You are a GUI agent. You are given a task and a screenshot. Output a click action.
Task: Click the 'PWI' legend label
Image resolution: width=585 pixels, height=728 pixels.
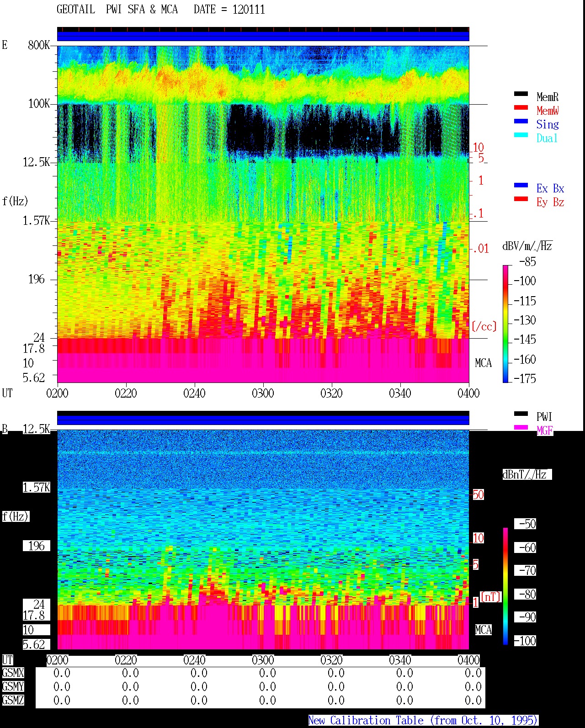click(x=544, y=417)
